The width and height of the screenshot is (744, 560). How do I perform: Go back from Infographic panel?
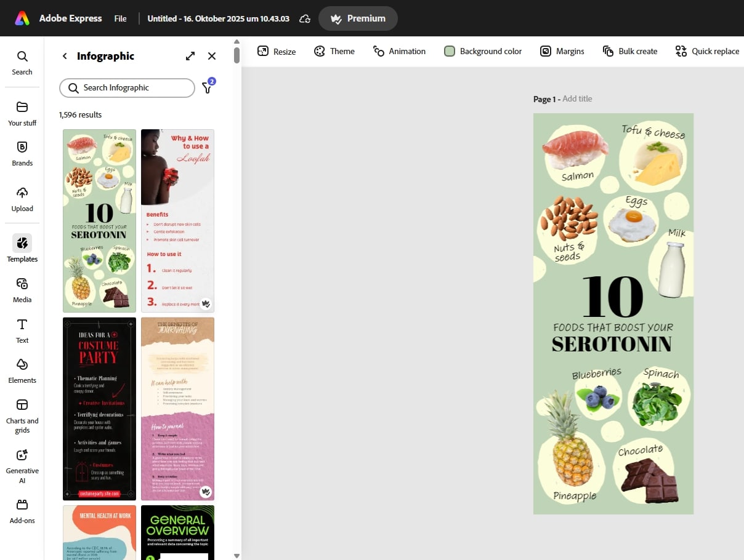[x=65, y=56]
